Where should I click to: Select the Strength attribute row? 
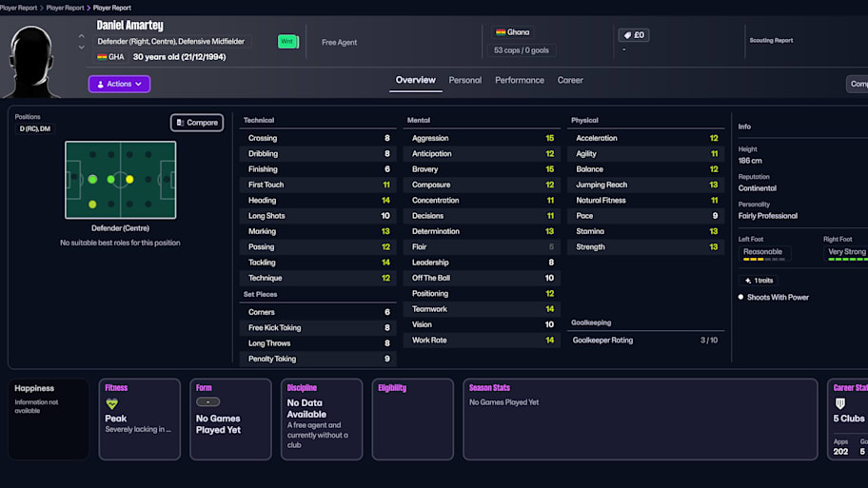[646, 246]
